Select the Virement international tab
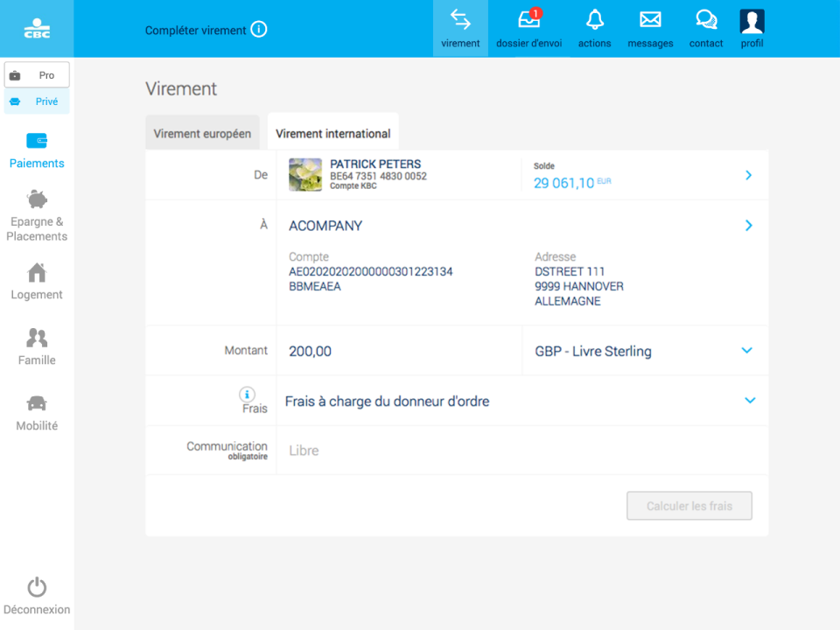 pyautogui.click(x=332, y=134)
